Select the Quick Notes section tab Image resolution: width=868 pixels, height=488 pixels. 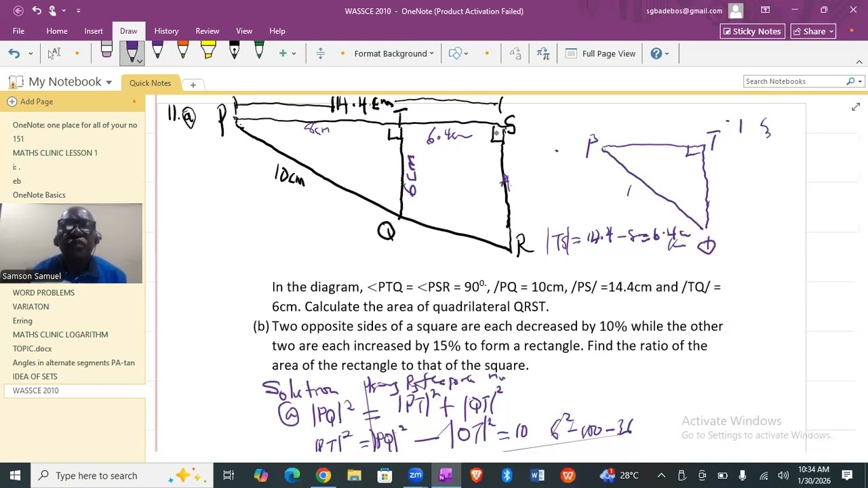(x=150, y=83)
